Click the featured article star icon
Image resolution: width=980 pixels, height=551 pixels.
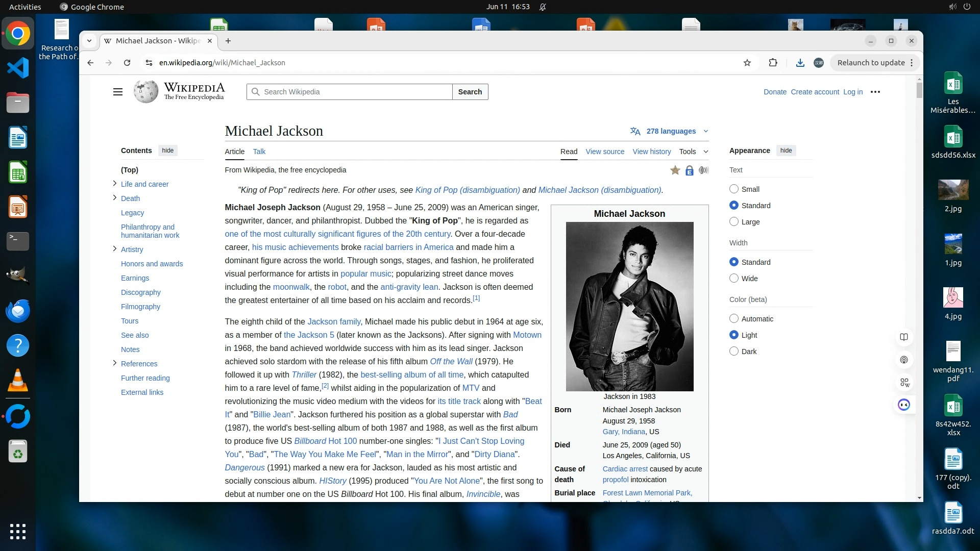tap(675, 170)
